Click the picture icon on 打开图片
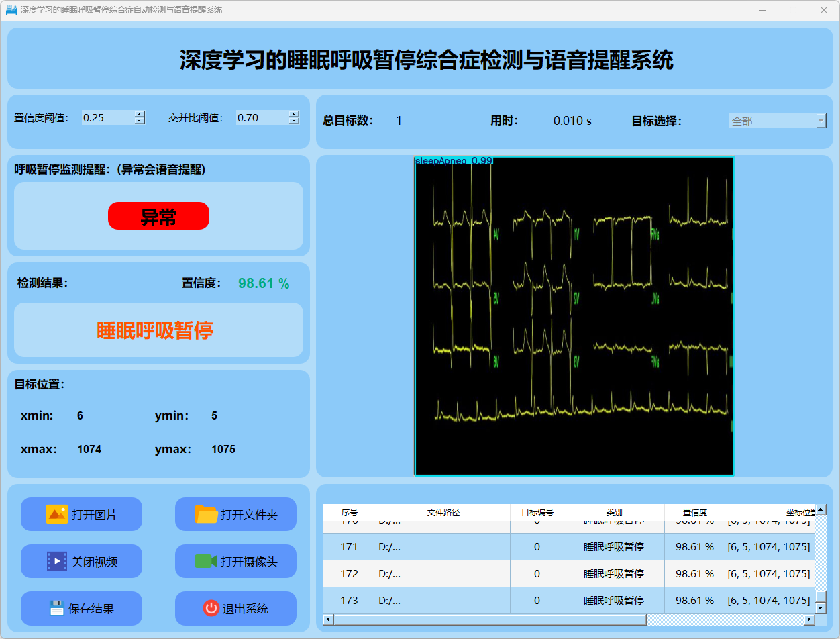The height and width of the screenshot is (639, 840). tap(56, 514)
